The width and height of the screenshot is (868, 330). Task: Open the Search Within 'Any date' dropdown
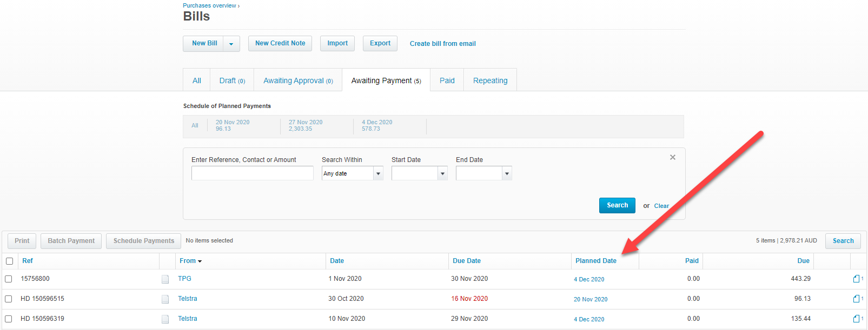(x=378, y=173)
